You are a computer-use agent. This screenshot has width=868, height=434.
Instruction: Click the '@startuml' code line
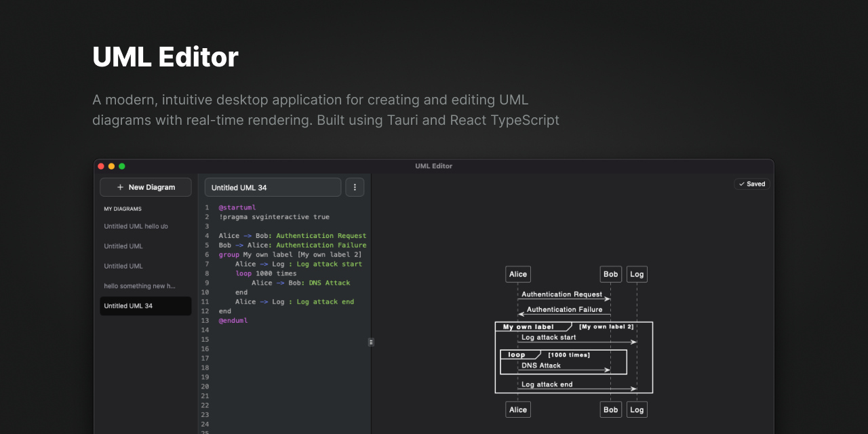(x=237, y=208)
